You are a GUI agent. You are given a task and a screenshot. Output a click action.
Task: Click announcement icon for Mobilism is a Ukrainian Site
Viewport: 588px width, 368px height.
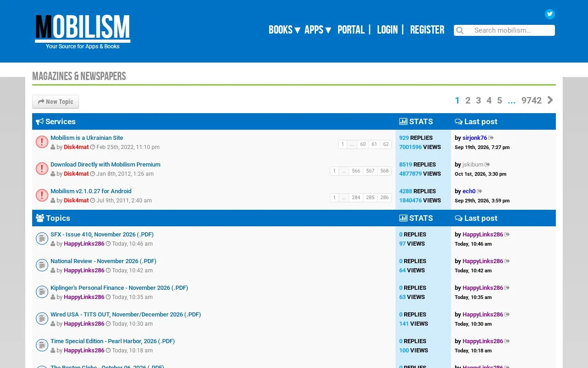coord(42,142)
